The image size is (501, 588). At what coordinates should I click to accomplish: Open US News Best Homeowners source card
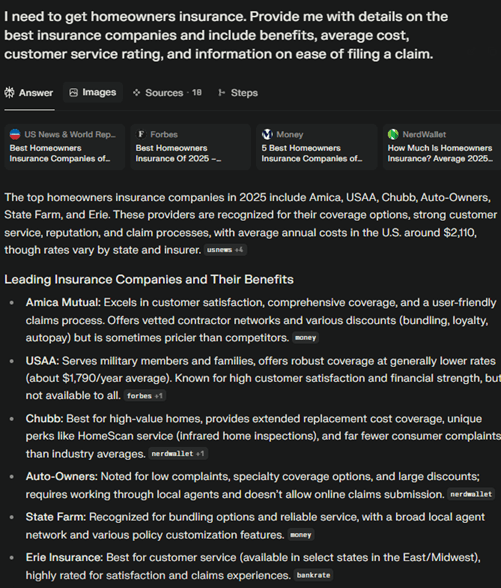point(64,147)
